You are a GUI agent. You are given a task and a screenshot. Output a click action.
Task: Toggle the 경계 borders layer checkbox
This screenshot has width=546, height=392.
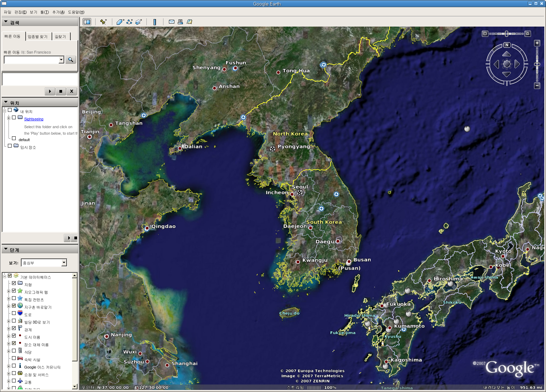[14, 328]
